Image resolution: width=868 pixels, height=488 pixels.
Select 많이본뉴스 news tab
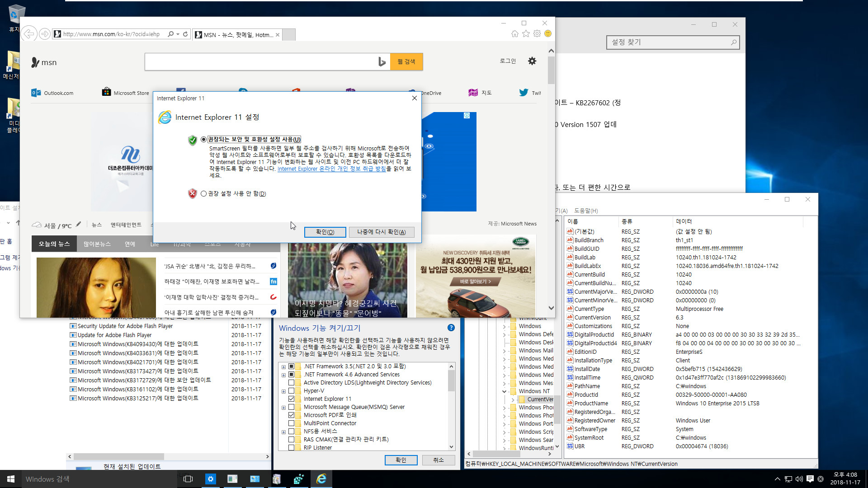pyautogui.click(x=97, y=244)
